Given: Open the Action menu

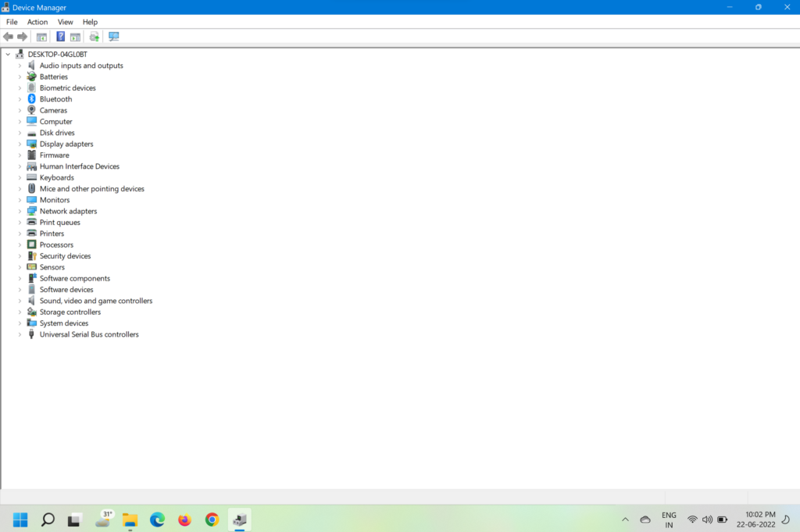Looking at the screenshot, I should click(x=37, y=22).
